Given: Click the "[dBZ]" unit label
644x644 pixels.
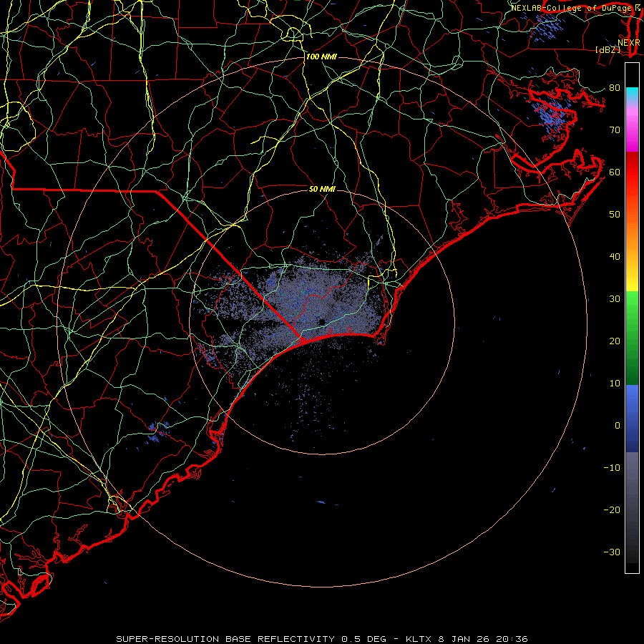Looking at the screenshot, I should 608,49.
